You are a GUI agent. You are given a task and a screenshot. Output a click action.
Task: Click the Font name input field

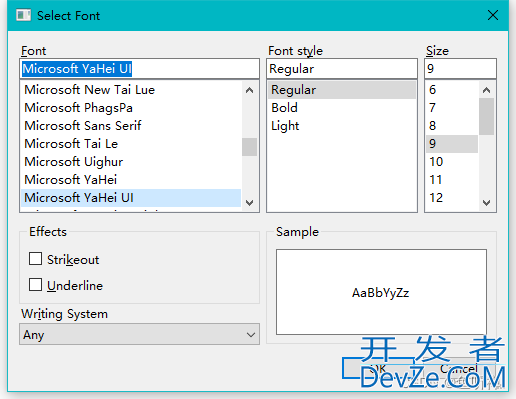[139, 69]
